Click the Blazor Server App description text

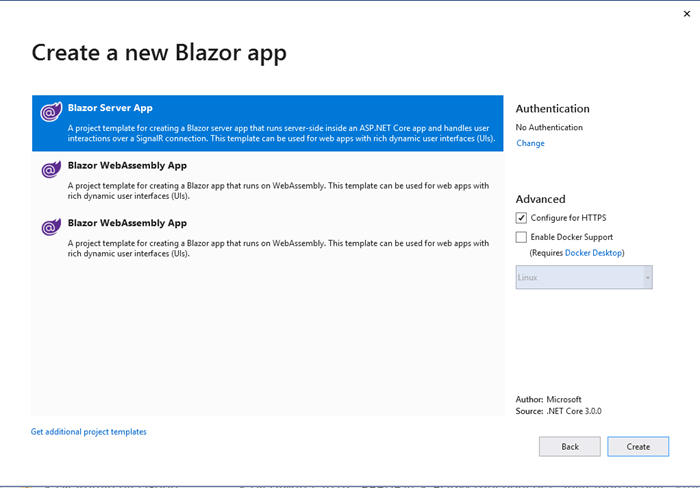pyautogui.click(x=281, y=133)
